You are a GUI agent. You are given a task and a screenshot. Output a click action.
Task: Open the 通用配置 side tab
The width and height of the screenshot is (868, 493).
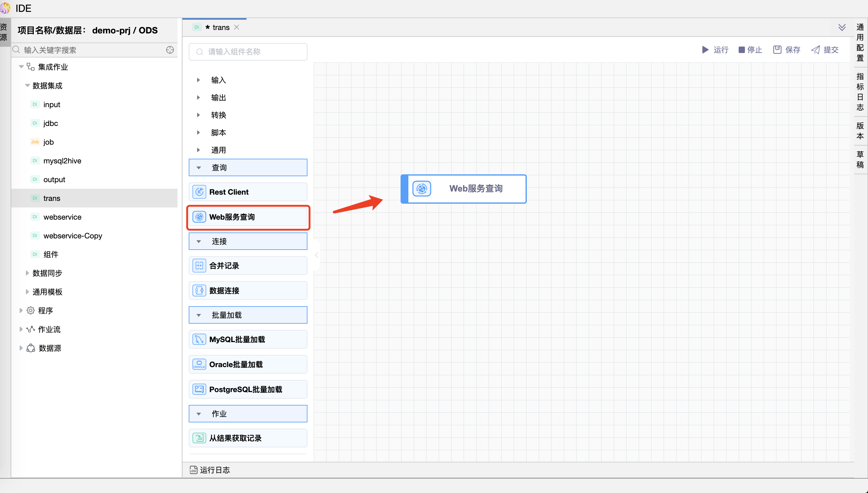tap(860, 42)
